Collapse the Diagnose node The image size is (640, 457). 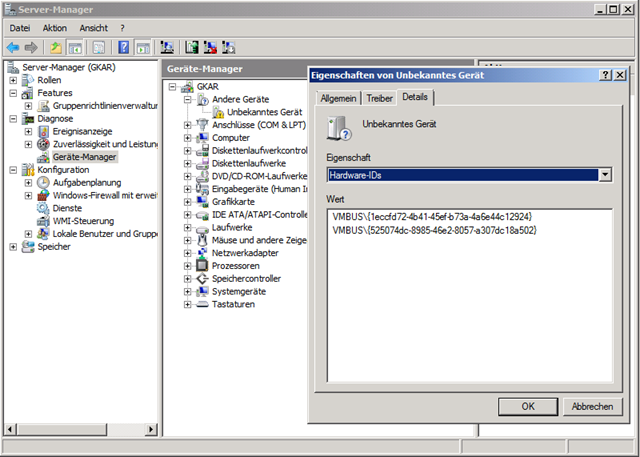pos(13,119)
